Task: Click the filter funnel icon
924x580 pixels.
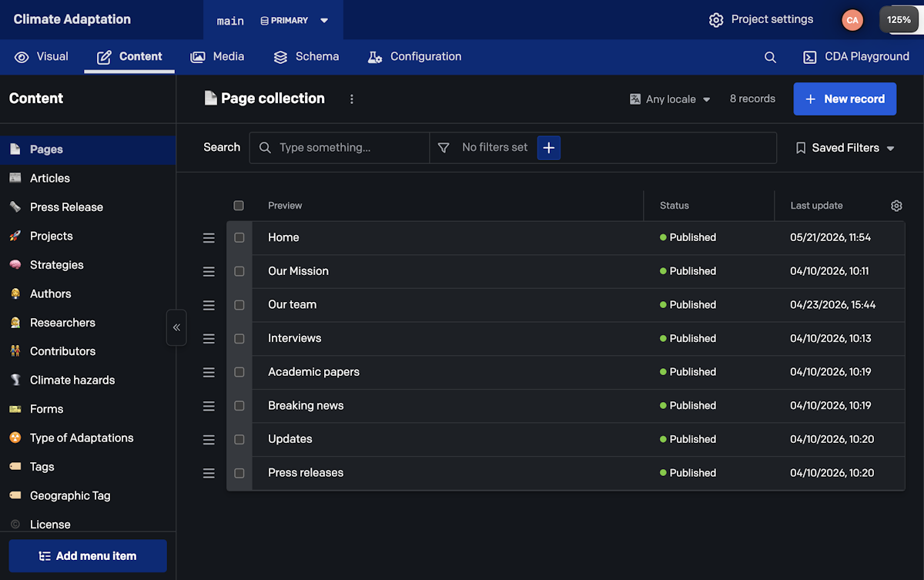Action: (444, 147)
